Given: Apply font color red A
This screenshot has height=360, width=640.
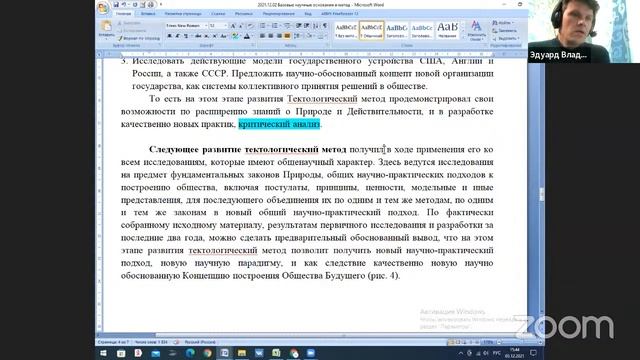Looking at the screenshot, I should click(x=247, y=36).
